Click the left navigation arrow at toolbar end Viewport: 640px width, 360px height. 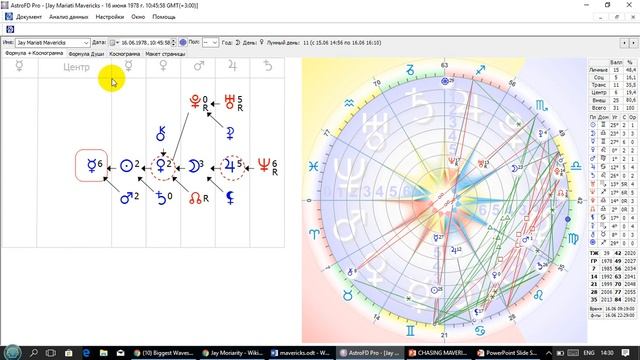coord(624,42)
